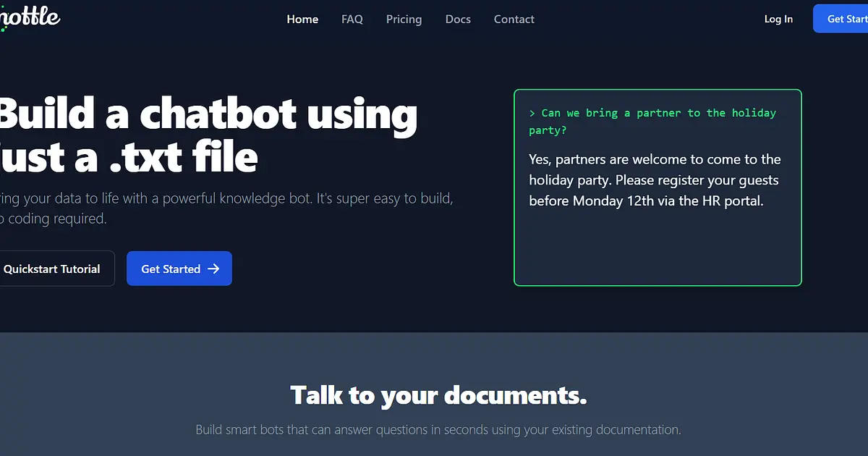The width and height of the screenshot is (868, 456).
Task: Click the Nottle logo in the header
Action: click(x=30, y=17)
